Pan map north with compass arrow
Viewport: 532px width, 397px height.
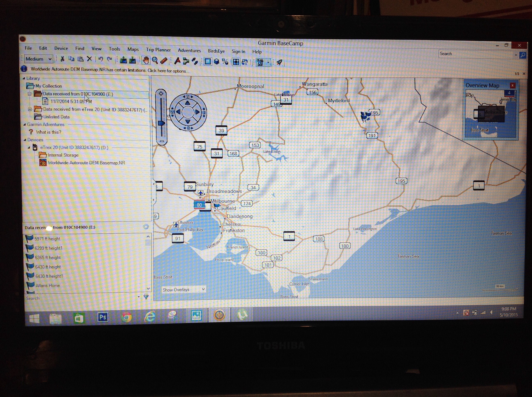pos(187,103)
